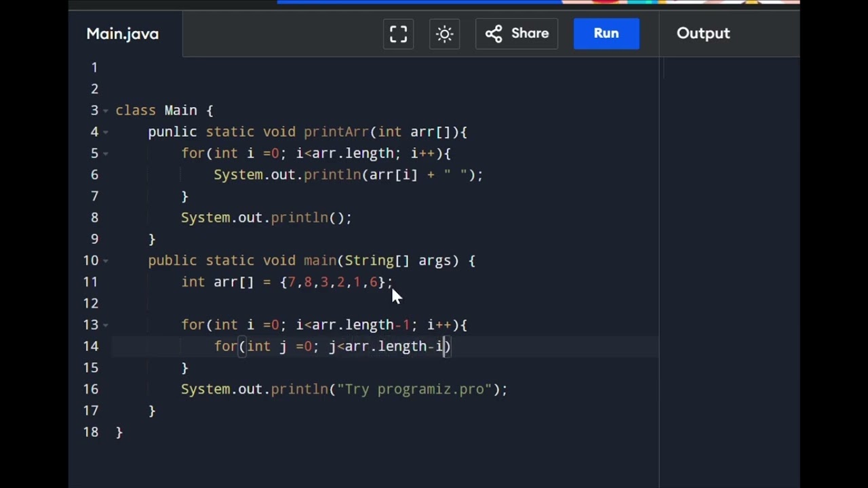Image resolution: width=868 pixels, height=488 pixels.
Task: Collapse printArr method fold arrow on line 4
Action: 106,132
